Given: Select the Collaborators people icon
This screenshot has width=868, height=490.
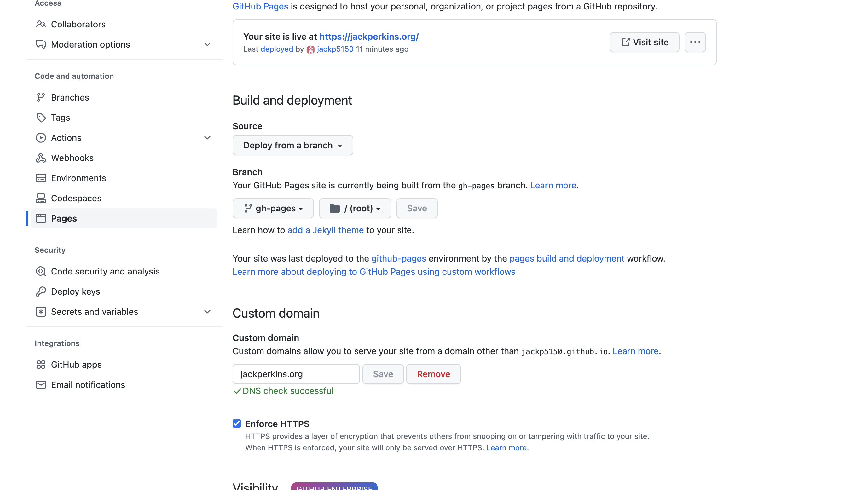Looking at the screenshot, I should [x=41, y=24].
